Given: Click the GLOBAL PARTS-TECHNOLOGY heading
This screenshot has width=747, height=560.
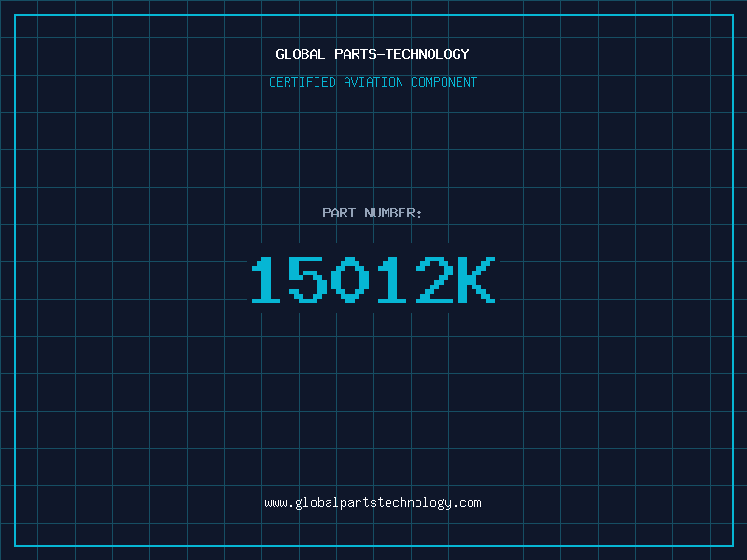Looking at the screenshot, I should click(x=373, y=54).
